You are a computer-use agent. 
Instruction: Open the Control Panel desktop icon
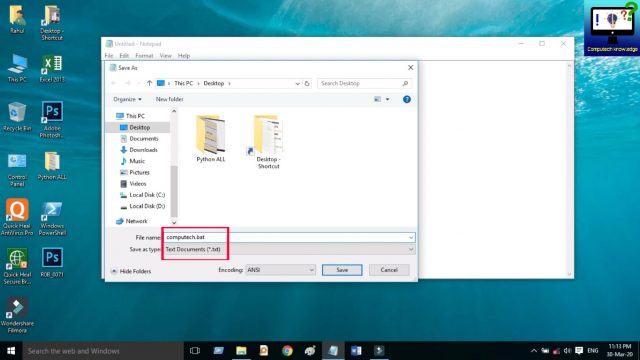click(17, 169)
